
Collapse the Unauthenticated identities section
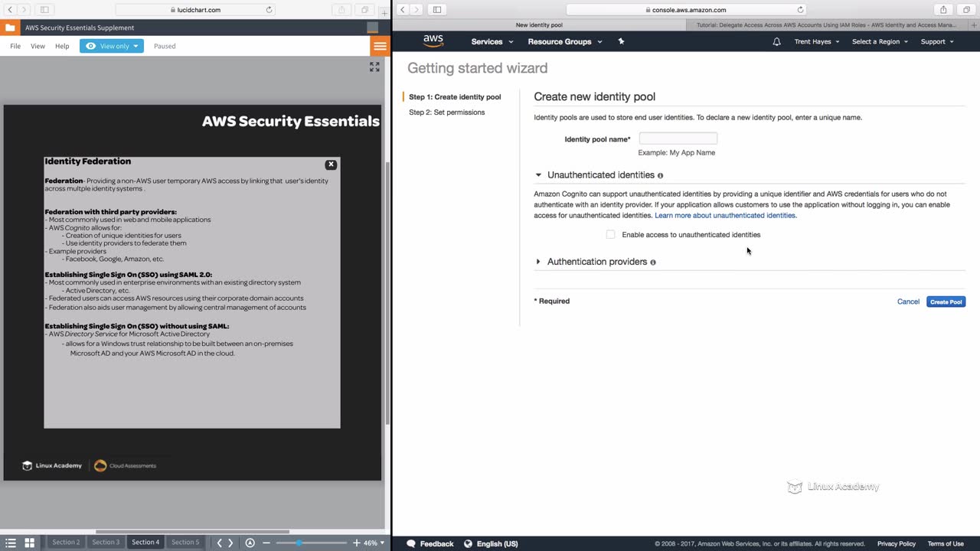pyautogui.click(x=538, y=175)
